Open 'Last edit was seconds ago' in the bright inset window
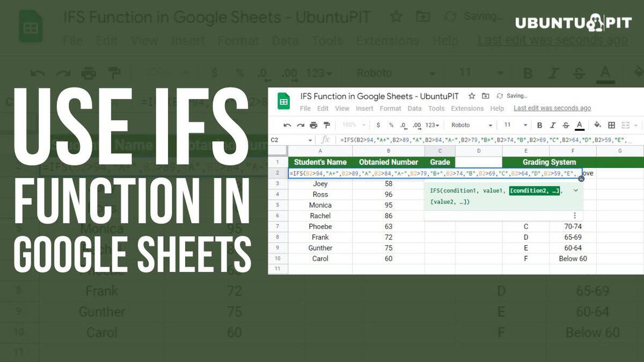The width and height of the screenshot is (644, 362). (552, 108)
